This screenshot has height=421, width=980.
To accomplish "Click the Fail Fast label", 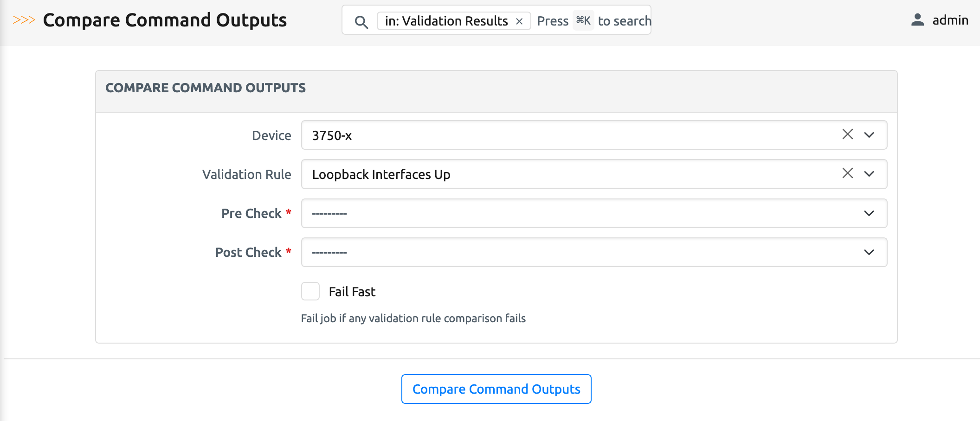I will pos(352,292).
